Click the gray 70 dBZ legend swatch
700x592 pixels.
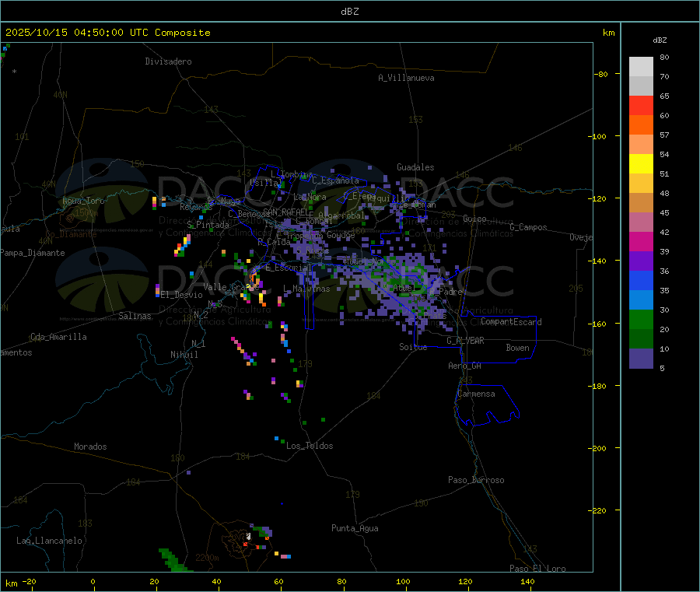point(641,86)
